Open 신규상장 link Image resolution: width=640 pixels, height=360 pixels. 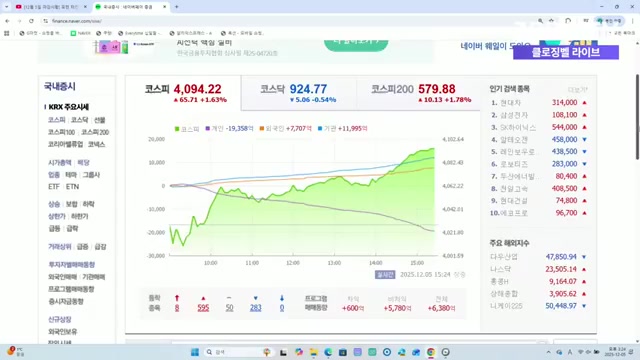[60, 320]
